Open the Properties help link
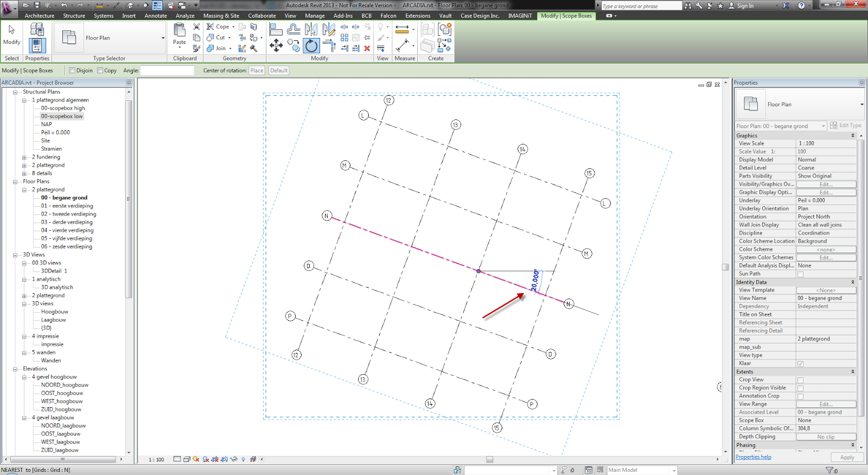Viewport: 868px width, 475px height. pos(753,457)
